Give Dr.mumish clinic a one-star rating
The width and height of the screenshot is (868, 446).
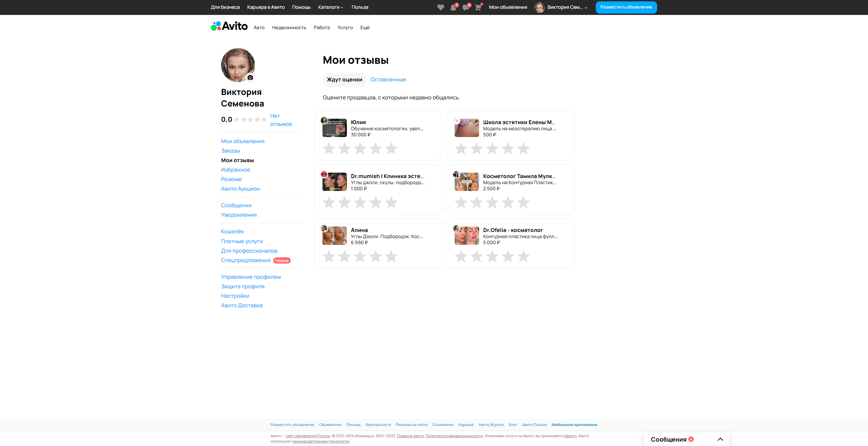click(x=329, y=202)
